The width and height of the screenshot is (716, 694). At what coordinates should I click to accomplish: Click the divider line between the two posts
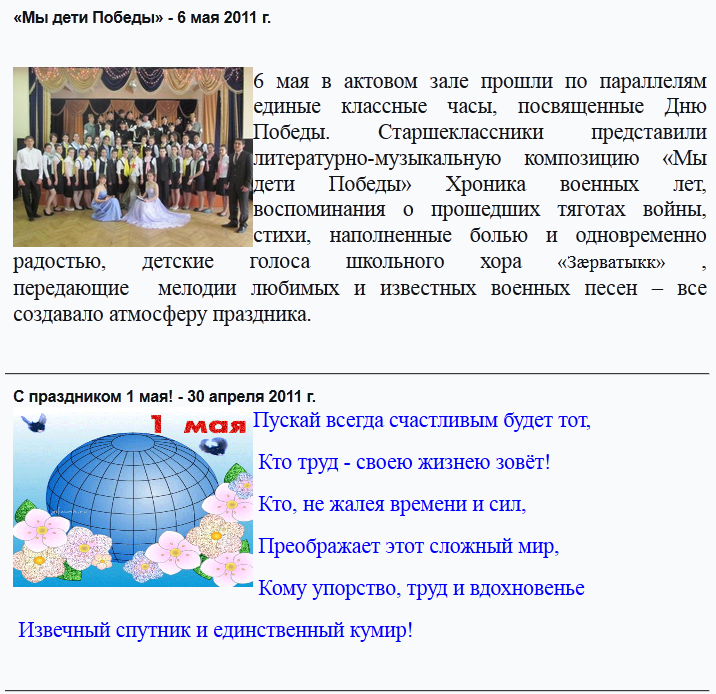point(358,373)
